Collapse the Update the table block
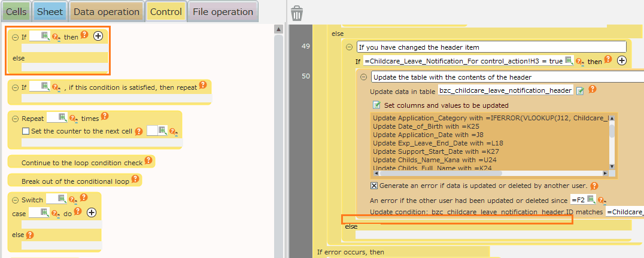644x258 pixels. click(x=364, y=77)
